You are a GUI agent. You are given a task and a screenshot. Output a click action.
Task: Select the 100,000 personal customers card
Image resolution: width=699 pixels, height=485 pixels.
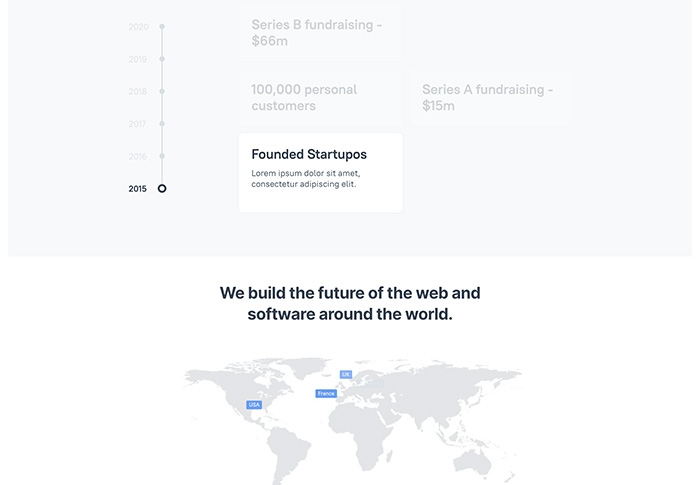(320, 97)
